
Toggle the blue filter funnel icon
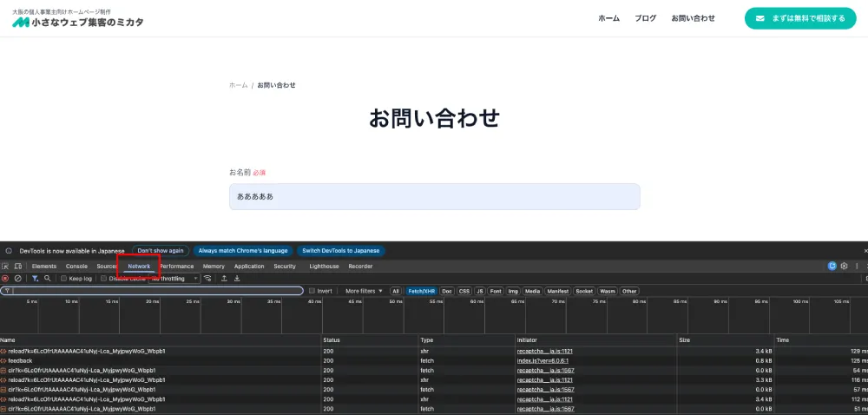click(35, 279)
